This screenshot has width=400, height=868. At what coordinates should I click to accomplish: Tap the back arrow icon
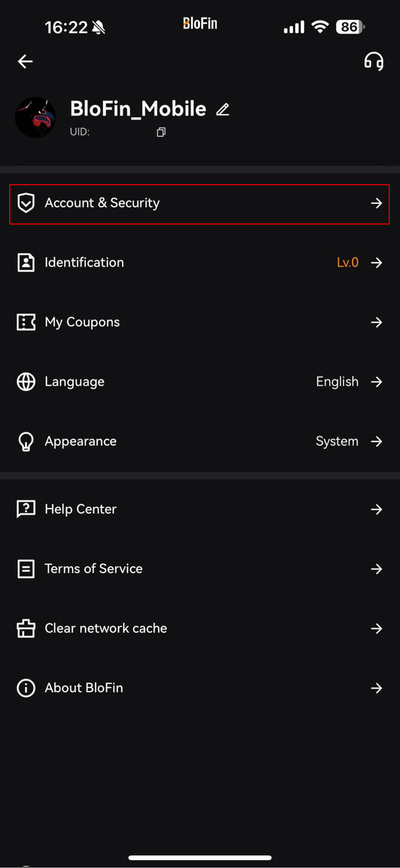click(x=25, y=61)
